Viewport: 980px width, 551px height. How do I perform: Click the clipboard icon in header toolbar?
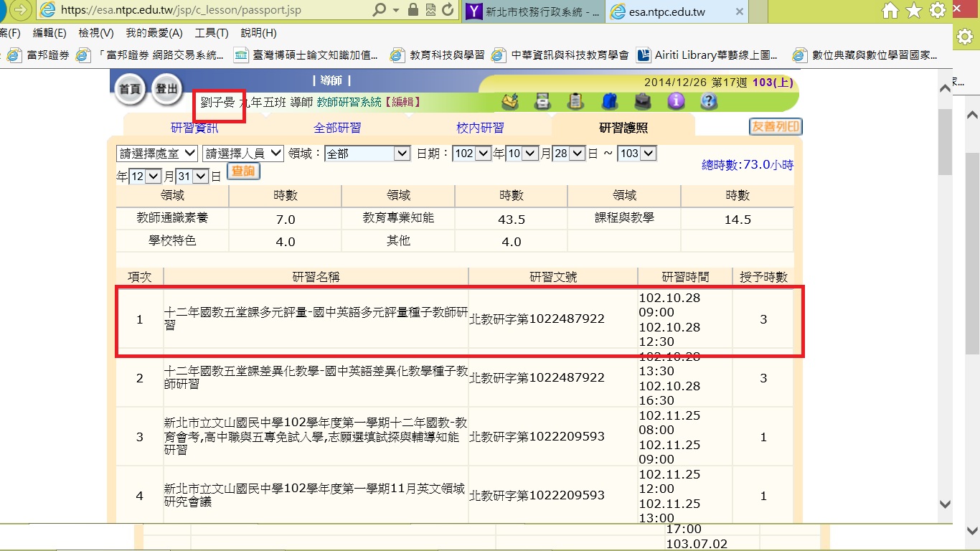coord(575,102)
